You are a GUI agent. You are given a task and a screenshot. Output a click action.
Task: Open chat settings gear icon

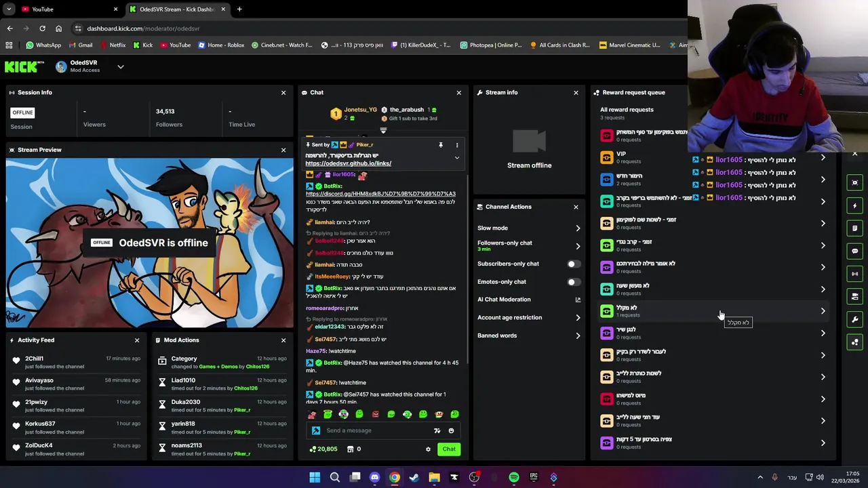(x=428, y=449)
